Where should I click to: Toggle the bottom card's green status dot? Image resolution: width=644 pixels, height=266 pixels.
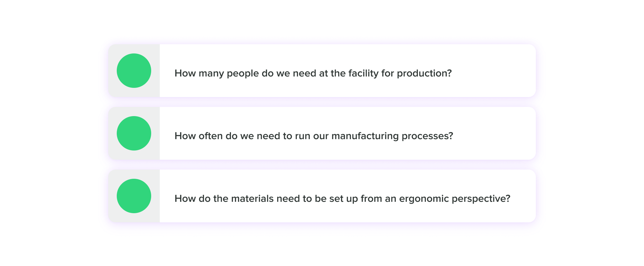click(x=134, y=196)
